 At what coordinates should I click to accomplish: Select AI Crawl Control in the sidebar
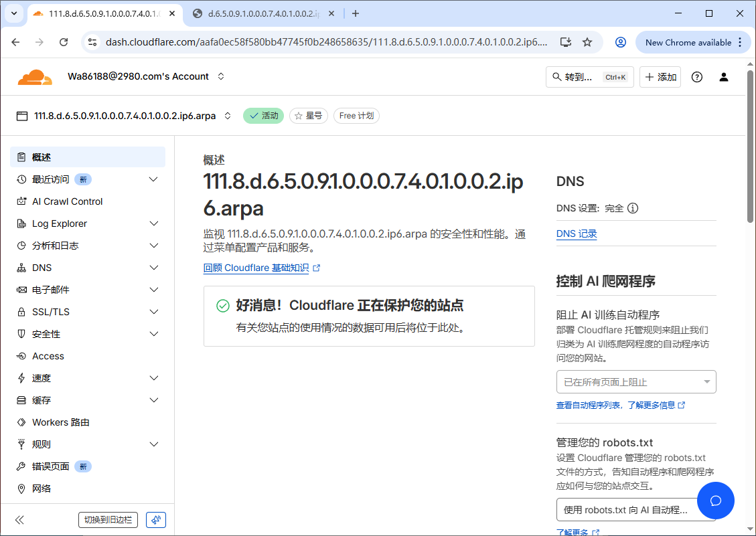click(68, 201)
